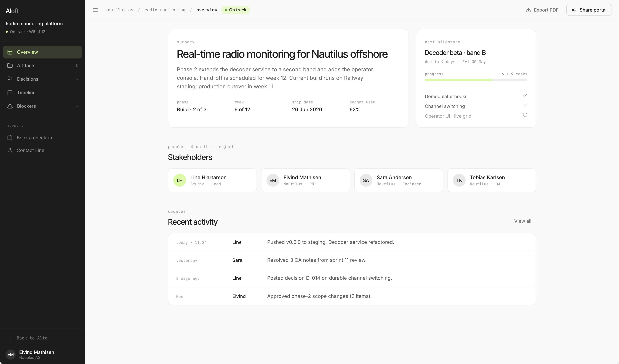Open Eivind Mathisen stakeholder card

[x=305, y=180]
